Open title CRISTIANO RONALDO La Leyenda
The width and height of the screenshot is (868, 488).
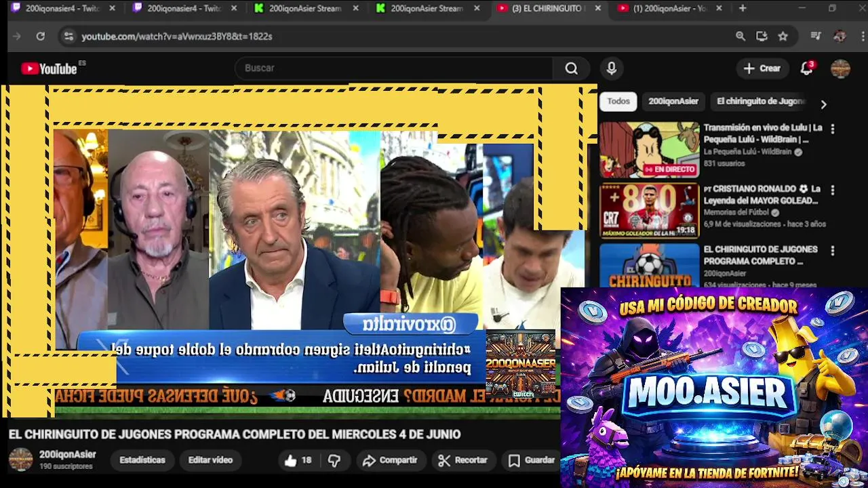point(763,195)
